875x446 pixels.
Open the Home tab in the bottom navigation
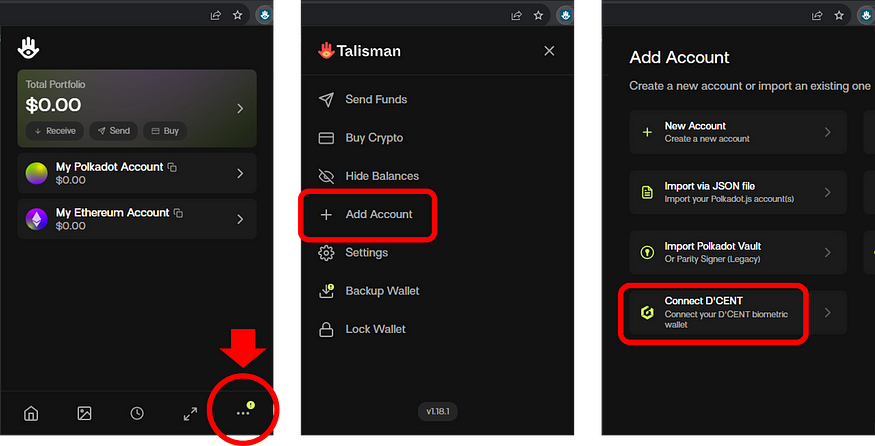point(31,414)
